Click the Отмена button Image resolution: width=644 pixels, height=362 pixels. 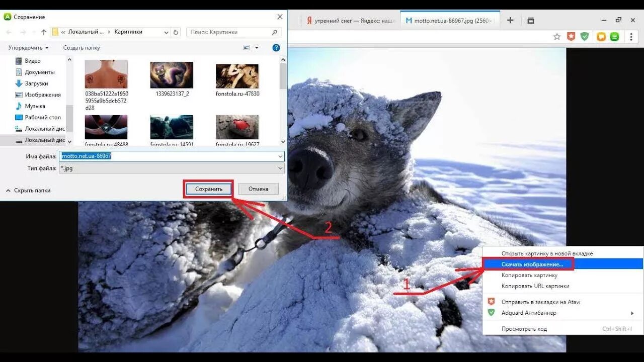[x=258, y=189]
